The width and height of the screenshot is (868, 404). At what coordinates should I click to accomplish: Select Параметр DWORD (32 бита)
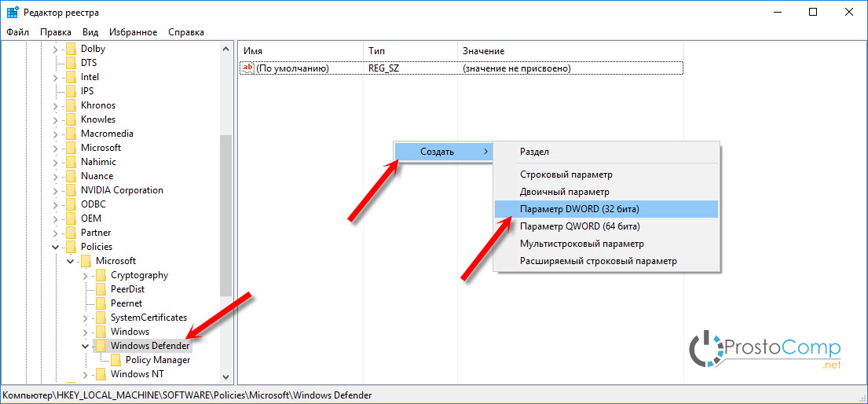[606, 209]
